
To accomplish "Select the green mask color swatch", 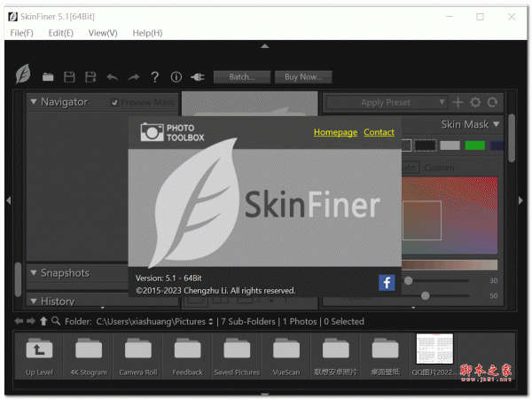I will [x=474, y=145].
